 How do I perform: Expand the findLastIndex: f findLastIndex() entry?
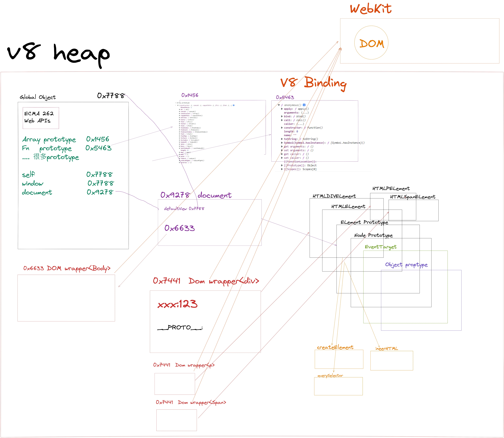pos(179,132)
